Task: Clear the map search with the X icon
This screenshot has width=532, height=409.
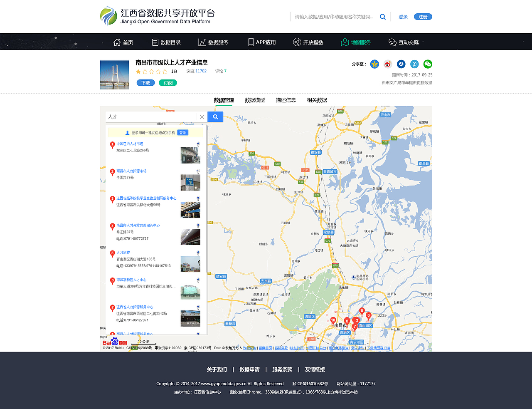Action: tap(202, 117)
